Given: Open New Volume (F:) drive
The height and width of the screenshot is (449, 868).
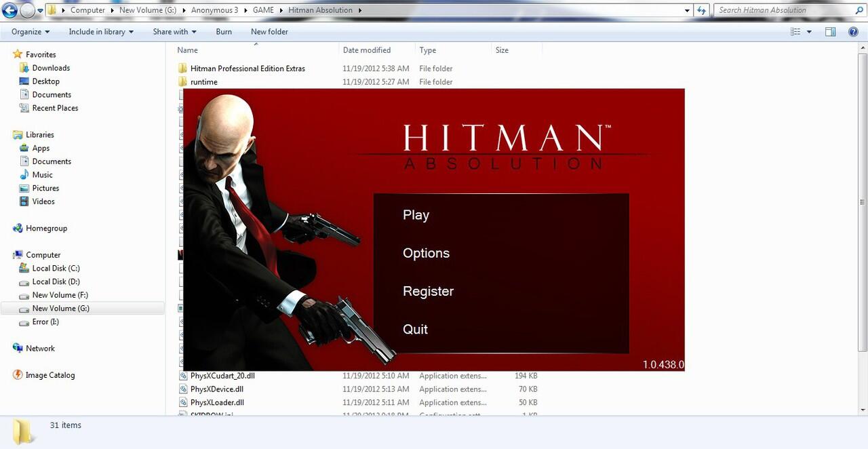Looking at the screenshot, I should [x=60, y=295].
